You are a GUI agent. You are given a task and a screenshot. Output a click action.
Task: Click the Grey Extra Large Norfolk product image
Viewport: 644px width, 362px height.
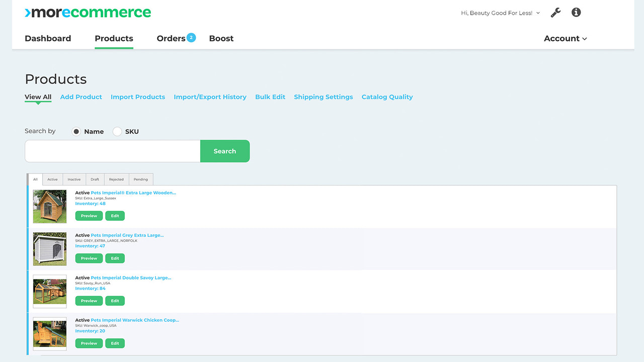pyautogui.click(x=49, y=249)
